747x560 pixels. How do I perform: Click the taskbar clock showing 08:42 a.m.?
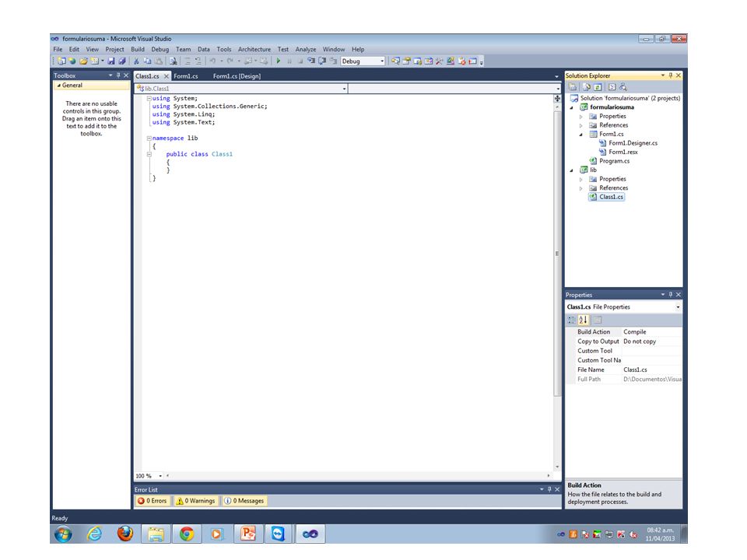coord(661,534)
